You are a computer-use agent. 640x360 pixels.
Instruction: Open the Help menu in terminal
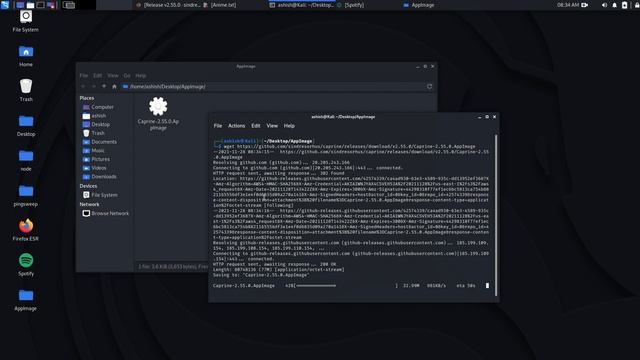pyautogui.click(x=289, y=126)
